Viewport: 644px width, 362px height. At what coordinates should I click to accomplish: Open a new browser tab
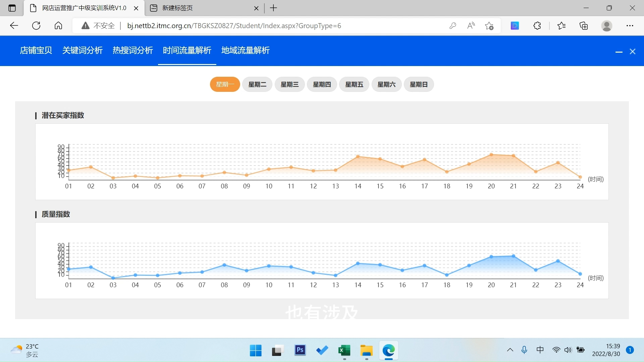coord(273,8)
